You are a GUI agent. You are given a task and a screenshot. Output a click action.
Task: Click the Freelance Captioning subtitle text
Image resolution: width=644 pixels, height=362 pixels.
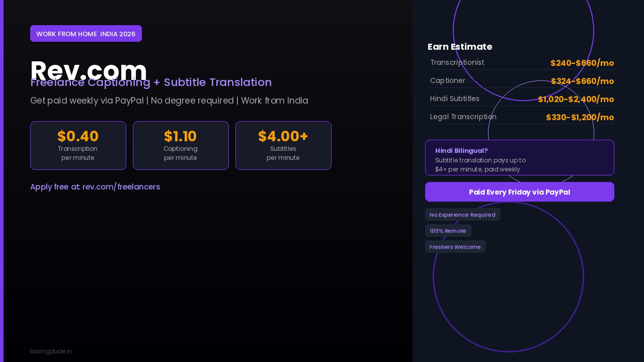click(151, 82)
